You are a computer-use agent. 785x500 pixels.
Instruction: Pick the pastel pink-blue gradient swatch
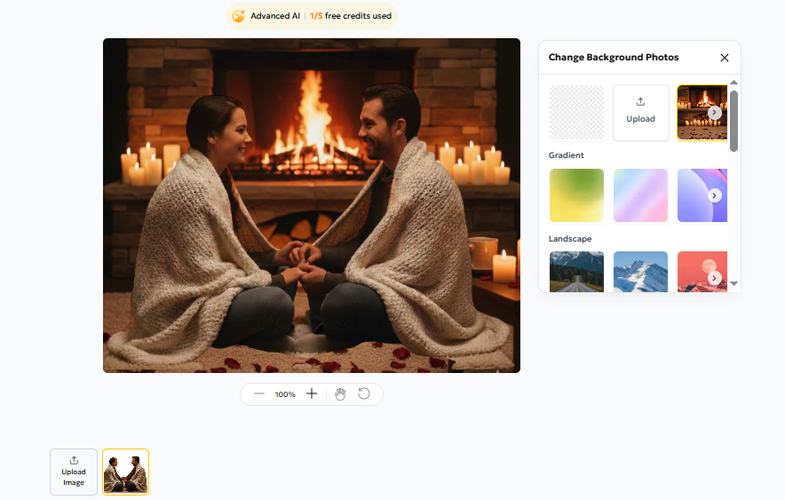click(641, 195)
